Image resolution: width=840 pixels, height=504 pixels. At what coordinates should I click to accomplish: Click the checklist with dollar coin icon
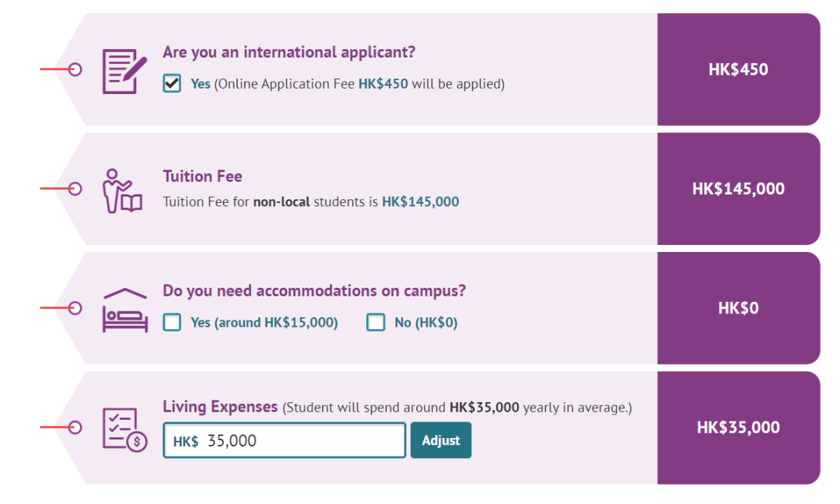124,430
